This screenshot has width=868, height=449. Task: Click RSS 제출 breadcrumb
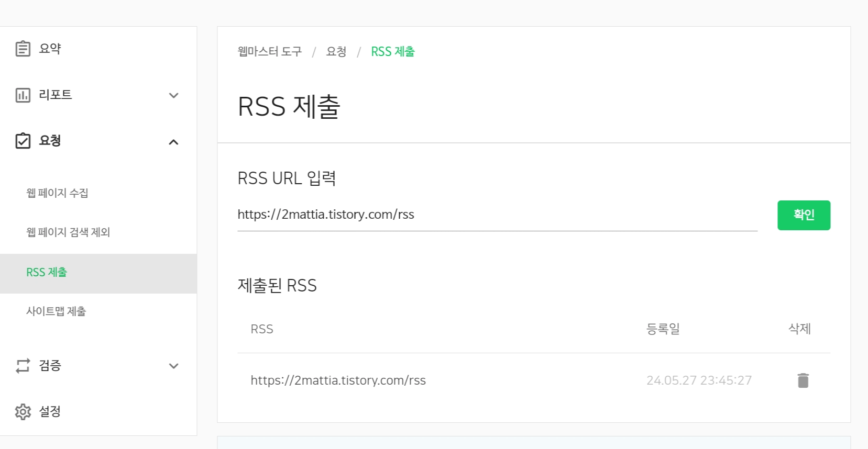[x=393, y=51]
